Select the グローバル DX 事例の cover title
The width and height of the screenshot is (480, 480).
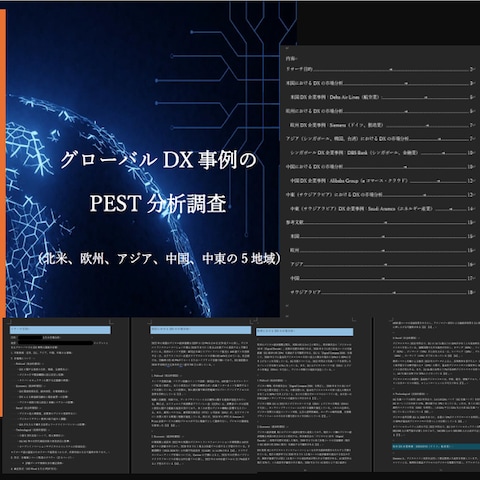point(158,160)
